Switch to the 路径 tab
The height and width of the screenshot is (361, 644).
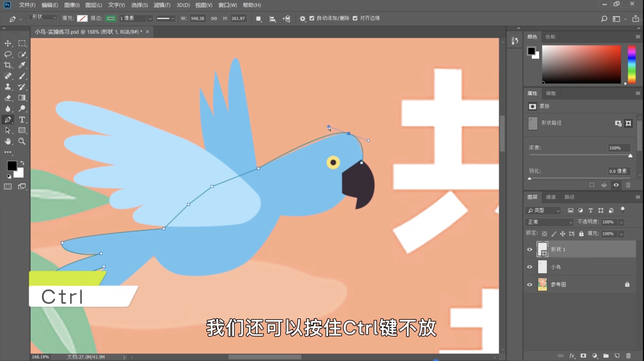[569, 197]
